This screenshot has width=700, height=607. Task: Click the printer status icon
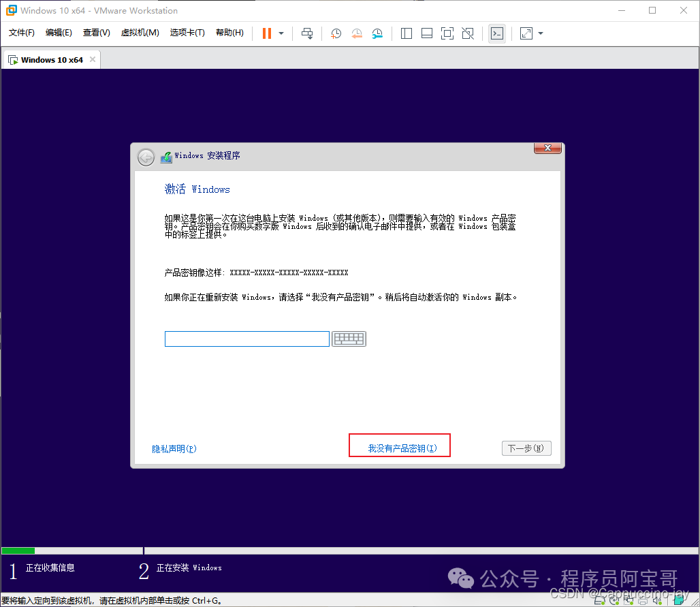point(643,600)
